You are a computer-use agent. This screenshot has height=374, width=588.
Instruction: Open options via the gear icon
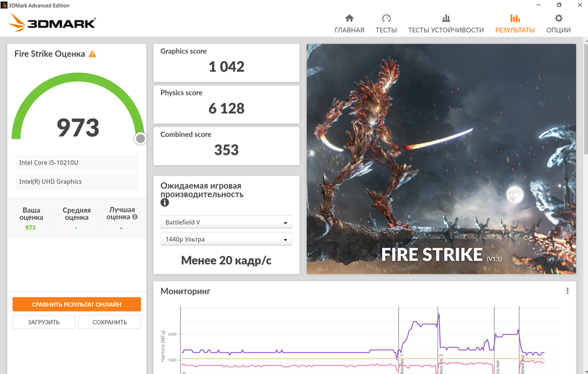point(558,18)
